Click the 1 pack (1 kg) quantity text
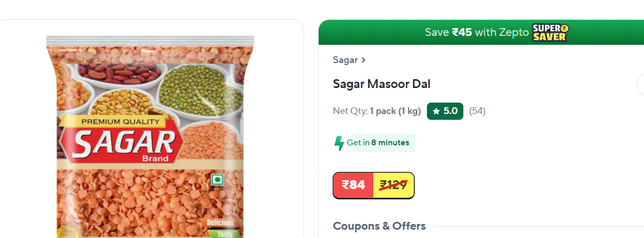Image resolution: width=644 pixels, height=238 pixels. pyautogui.click(x=395, y=111)
